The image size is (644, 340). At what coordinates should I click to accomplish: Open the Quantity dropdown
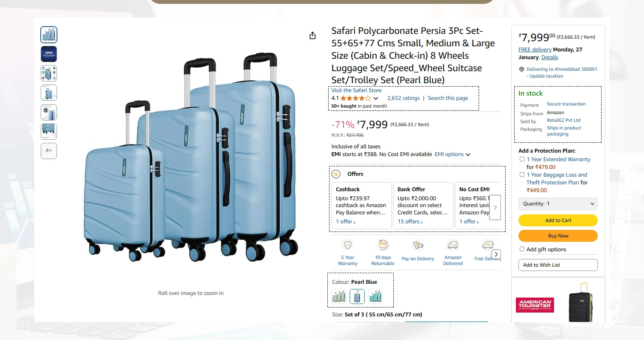pyautogui.click(x=558, y=204)
